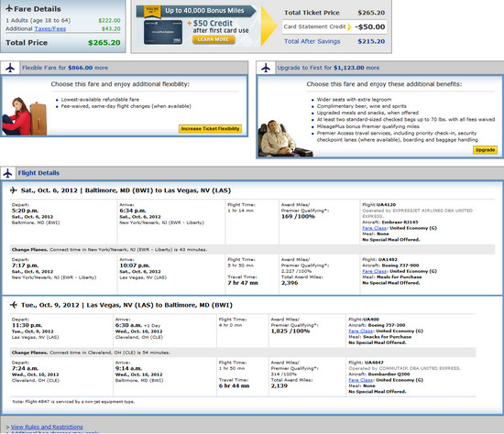The height and width of the screenshot is (434, 504).
Task: Click the 11:30 p.m. departure time
Action: (27, 325)
